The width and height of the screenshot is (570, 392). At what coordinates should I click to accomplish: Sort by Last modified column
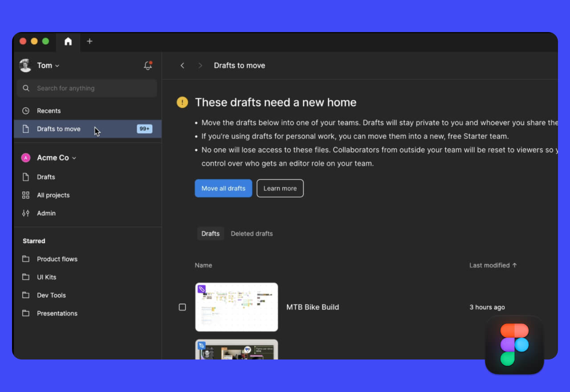493,265
